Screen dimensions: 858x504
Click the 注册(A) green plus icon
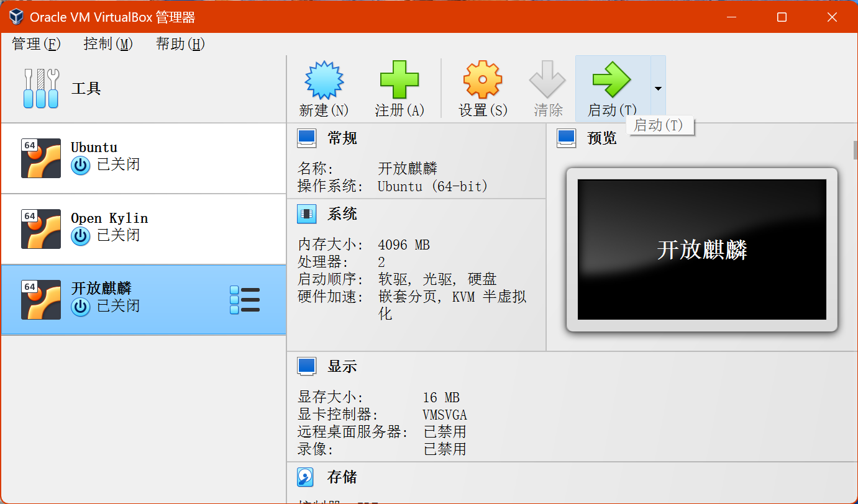click(x=399, y=80)
